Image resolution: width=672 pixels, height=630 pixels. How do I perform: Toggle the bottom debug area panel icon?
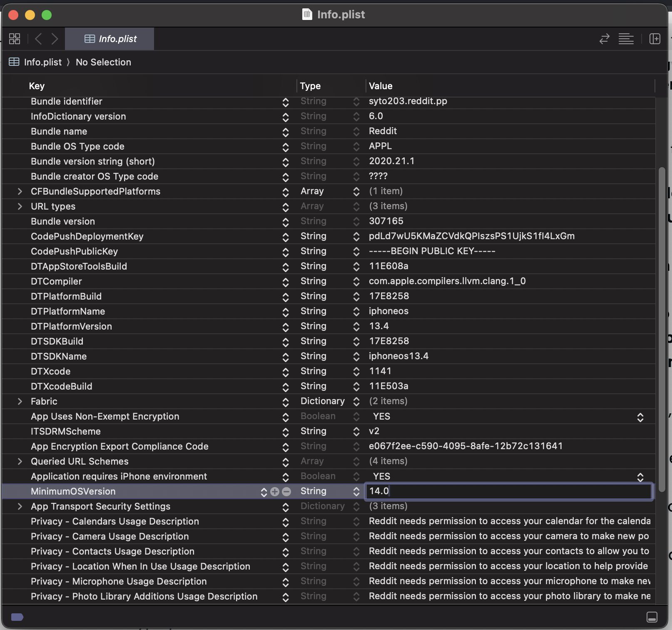652,617
